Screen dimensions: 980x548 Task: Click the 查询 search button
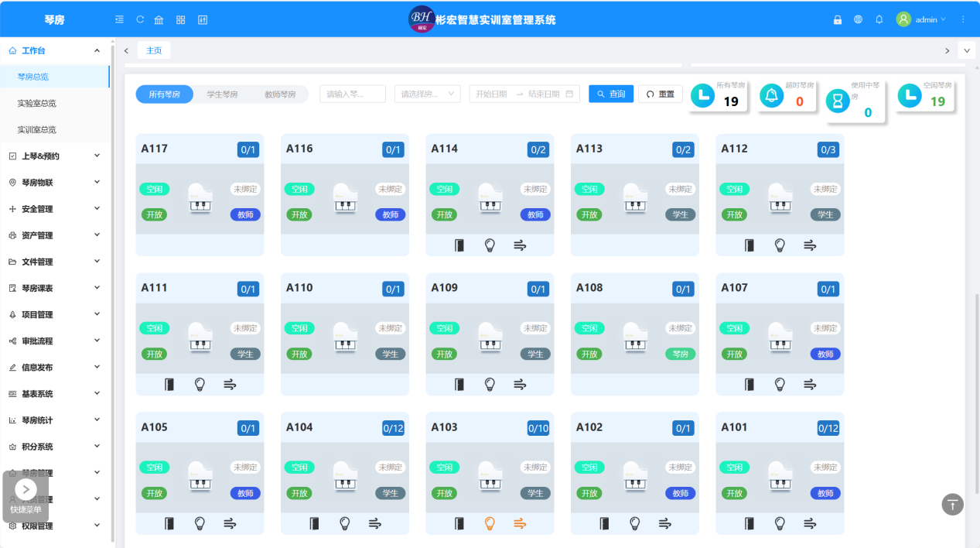[x=610, y=93]
